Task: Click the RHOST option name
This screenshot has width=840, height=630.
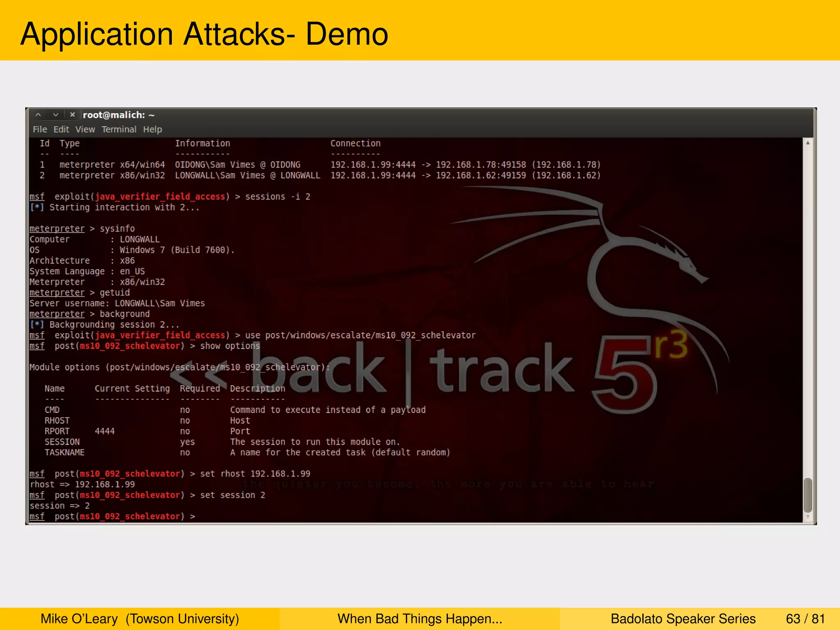Action: 57,421
